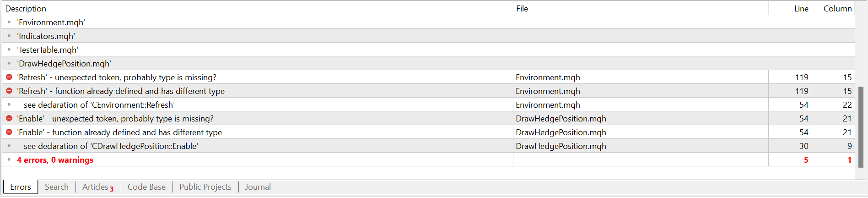Select the Errors tab
This screenshot has width=868, height=198.
21,187
